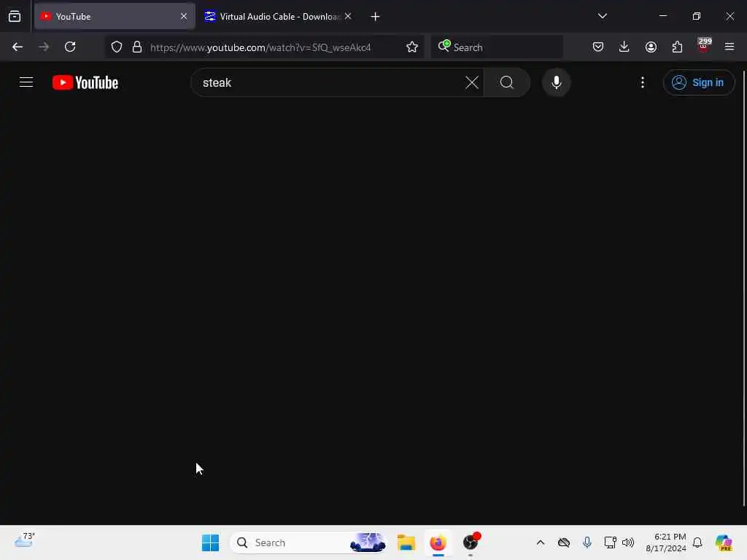Sign in to YouTube
The image size is (747, 560).
(x=698, y=82)
